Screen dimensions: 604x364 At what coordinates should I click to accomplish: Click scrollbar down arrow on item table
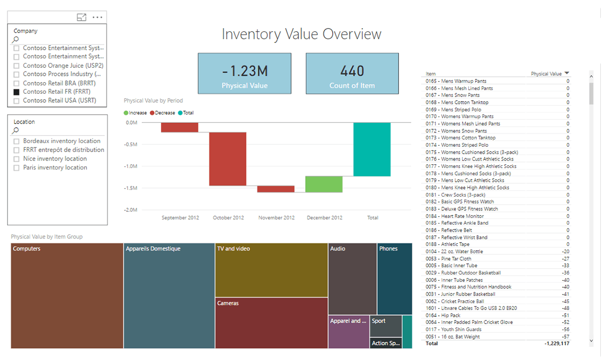(591, 341)
